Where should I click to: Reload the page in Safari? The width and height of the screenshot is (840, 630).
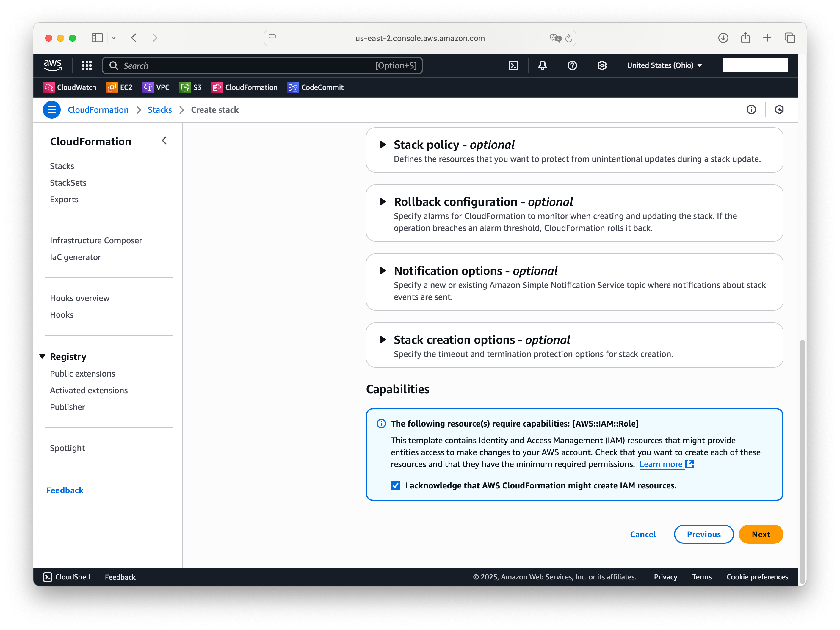coord(568,38)
